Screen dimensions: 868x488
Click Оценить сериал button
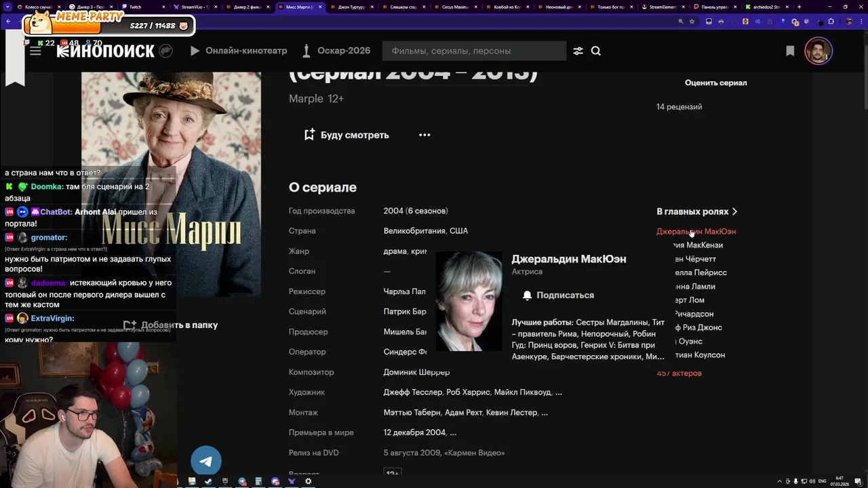pos(715,83)
